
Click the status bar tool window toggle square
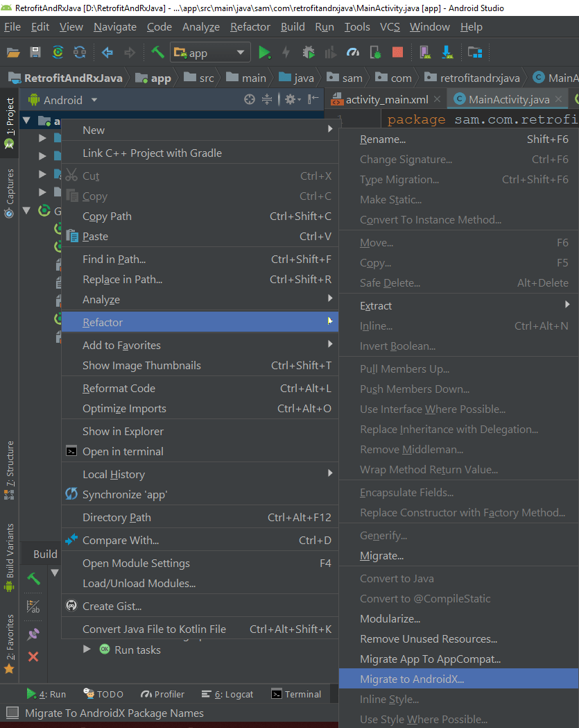coord(12,713)
